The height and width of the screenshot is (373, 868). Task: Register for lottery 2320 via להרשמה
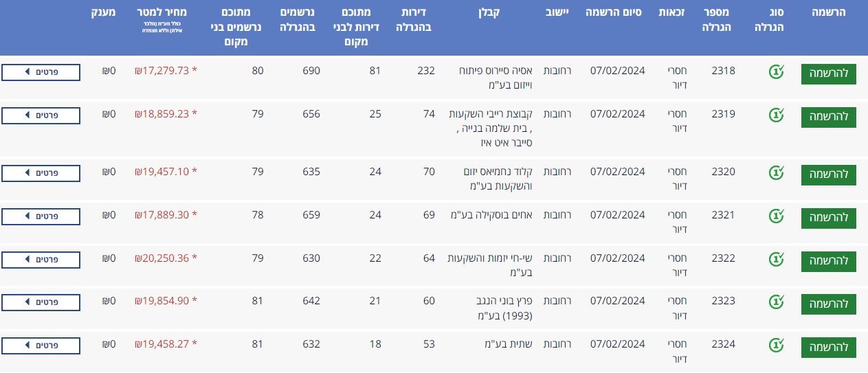(x=828, y=174)
